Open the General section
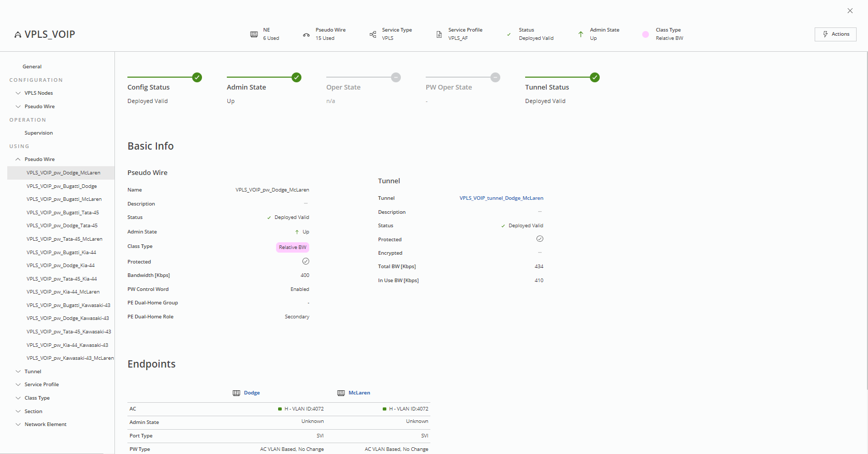Screen dimensions: 868x454 32,67
